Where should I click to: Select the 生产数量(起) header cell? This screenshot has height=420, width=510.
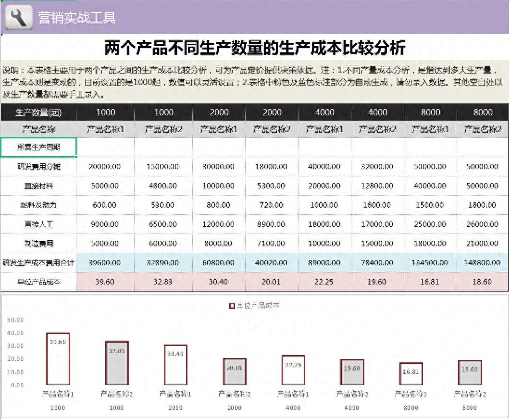(39, 112)
